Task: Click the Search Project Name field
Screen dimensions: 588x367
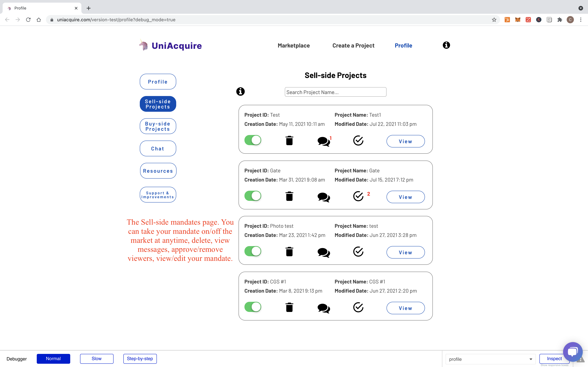Action: tap(335, 92)
